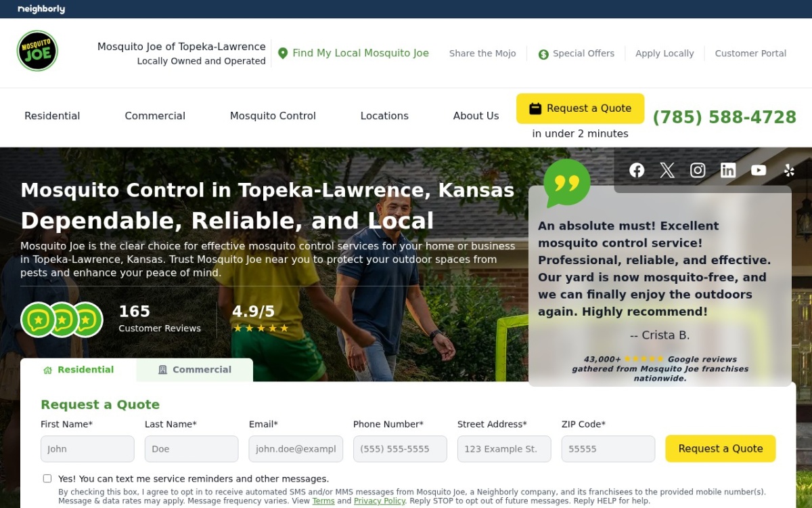This screenshot has height=508, width=812.
Task: Focus the ZIP Code field
Action: point(608,449)
